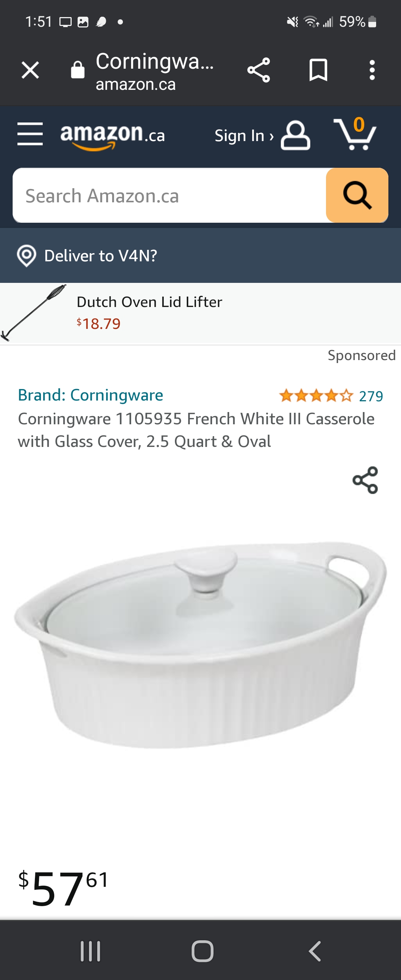Share this product using share icon
Image resolution: width=401 pixels, height=980 pixels.
coord(365,480)
